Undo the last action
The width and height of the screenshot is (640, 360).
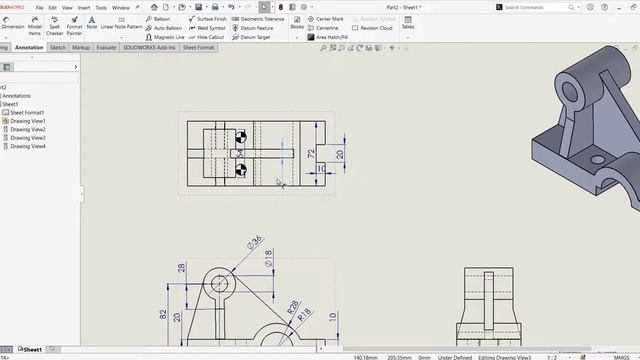click(231, 7)
